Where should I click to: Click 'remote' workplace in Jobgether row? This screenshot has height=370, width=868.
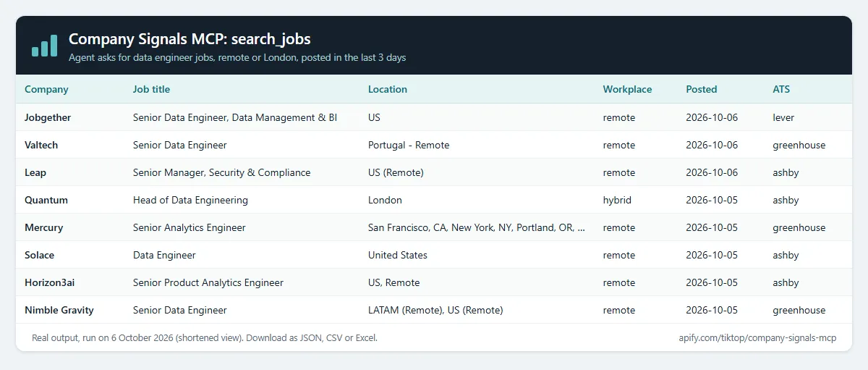(x=619, y=117)
